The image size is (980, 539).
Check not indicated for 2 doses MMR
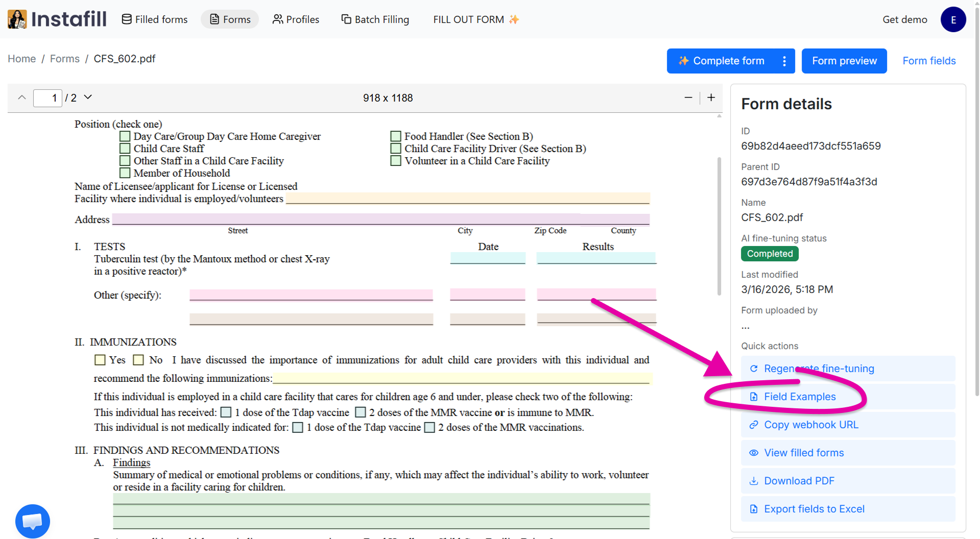(429, 427)
